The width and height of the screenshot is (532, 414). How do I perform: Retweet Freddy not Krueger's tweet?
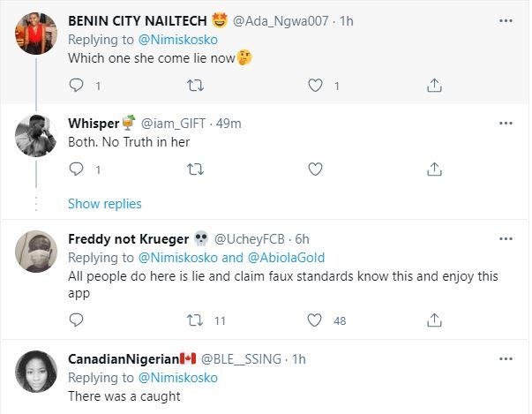pos(196,320)
